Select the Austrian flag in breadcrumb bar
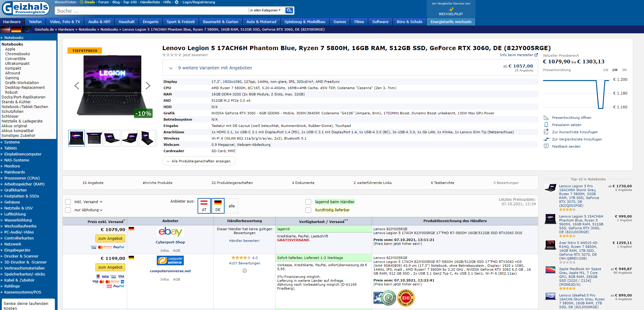644x310 pixels. (5, 29)
